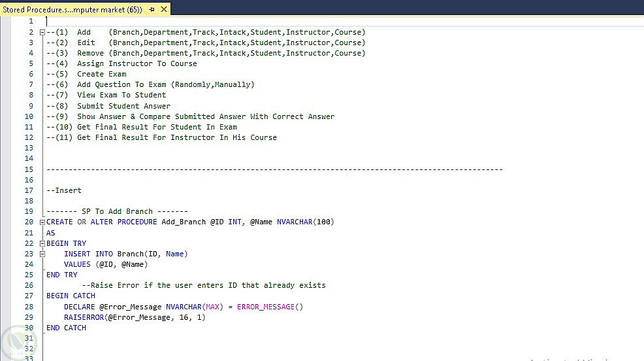Viewport: 644px width, 361px height.
Task: Collapse the comment block at line 2
Action: 42,32
